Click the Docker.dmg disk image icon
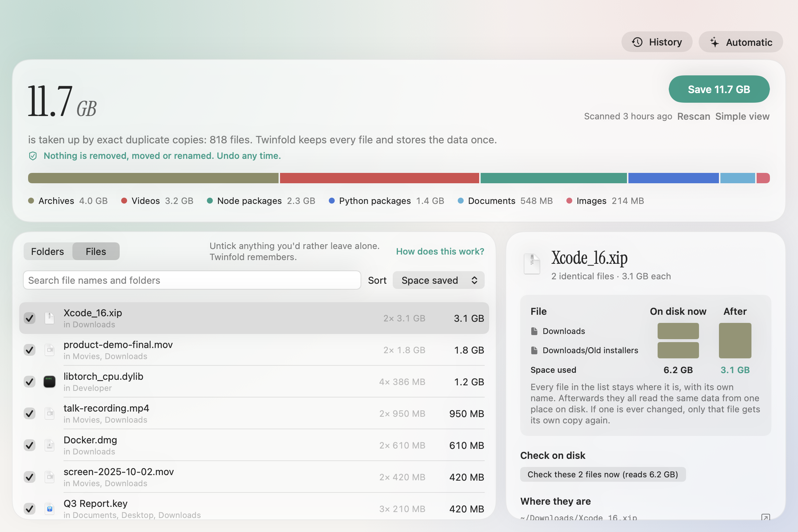Image resolution: width=798 pixels, height=532 pixels. [x=50, y=445]
